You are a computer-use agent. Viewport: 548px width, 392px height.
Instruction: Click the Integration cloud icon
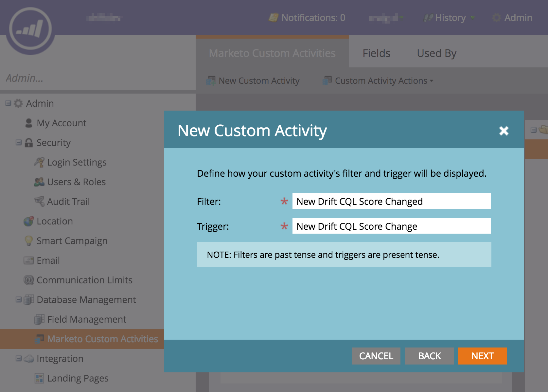pos(29,359)
